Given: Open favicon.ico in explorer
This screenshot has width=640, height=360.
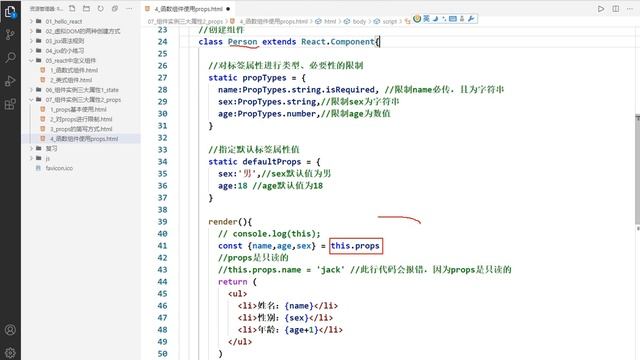Looking at the screenshot, I should point(59,168).
